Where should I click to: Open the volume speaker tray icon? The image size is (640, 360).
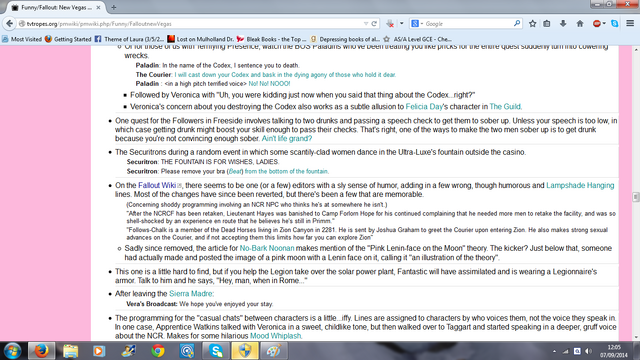click(x=588, y=351)
